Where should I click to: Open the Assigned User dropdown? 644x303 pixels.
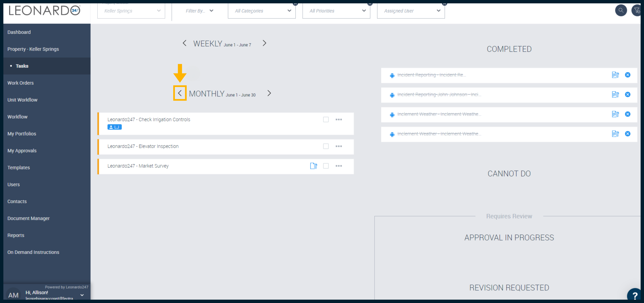(x=411, y=11)
